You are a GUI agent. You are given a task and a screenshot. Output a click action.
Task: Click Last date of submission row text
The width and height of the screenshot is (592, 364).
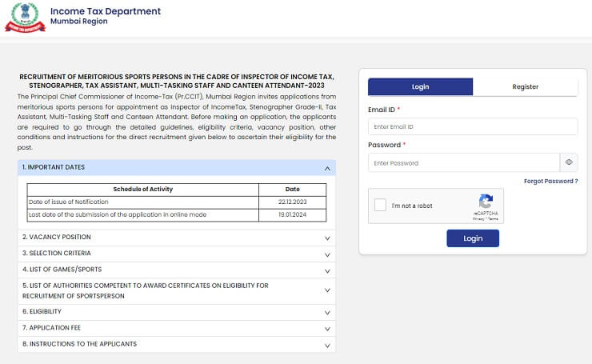(x=118, y=215)
